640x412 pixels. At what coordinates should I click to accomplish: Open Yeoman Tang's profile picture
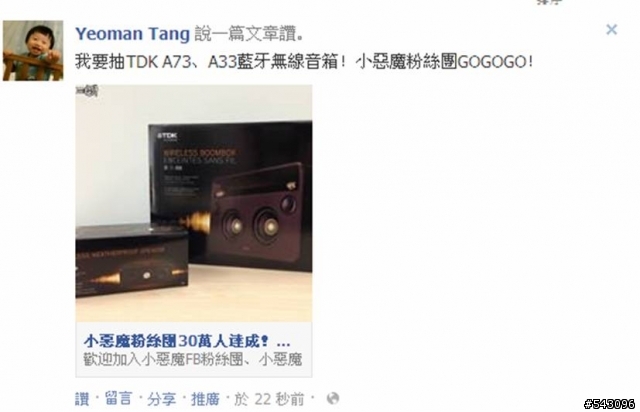33,51
